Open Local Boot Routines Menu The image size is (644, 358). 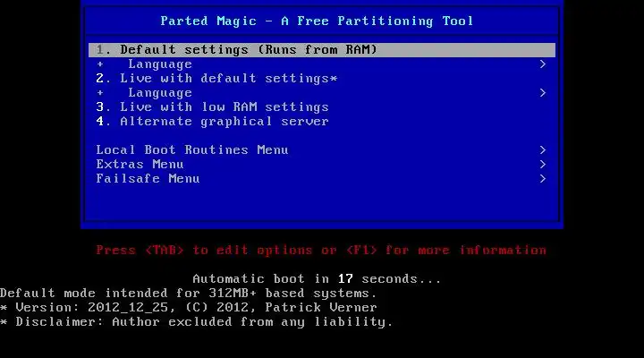click(322, 150)
